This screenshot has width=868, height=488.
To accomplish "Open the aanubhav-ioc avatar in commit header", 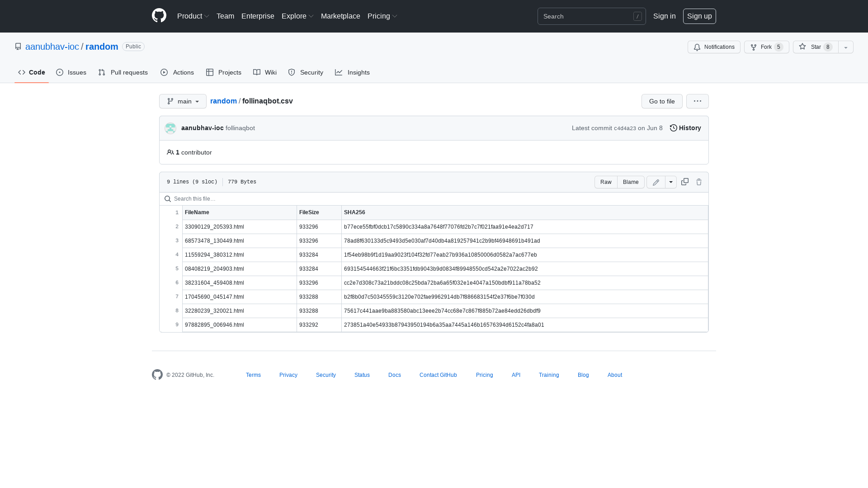I will [170, 128].
